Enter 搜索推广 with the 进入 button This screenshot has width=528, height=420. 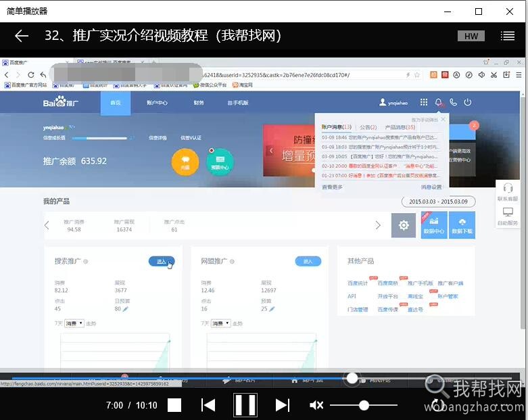[x=162, y=261]
